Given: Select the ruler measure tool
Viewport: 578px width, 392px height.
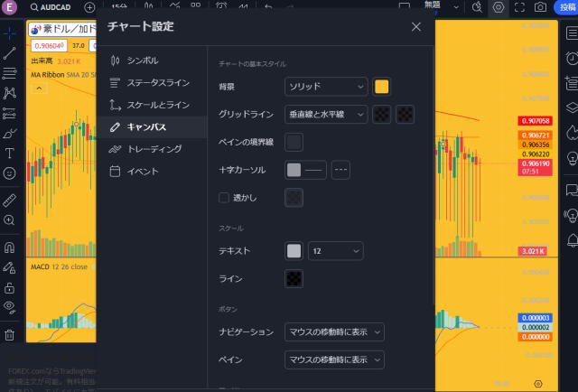Looking at the screenshot, I should (x=10, y=201).
